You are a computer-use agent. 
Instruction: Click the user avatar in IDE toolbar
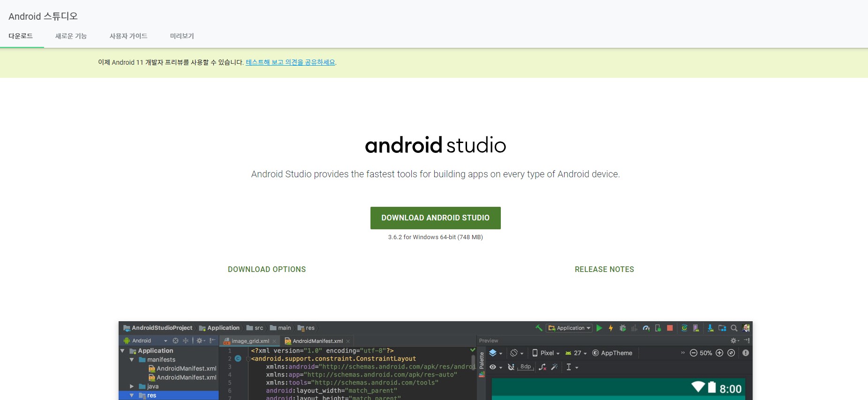(746, 328)
